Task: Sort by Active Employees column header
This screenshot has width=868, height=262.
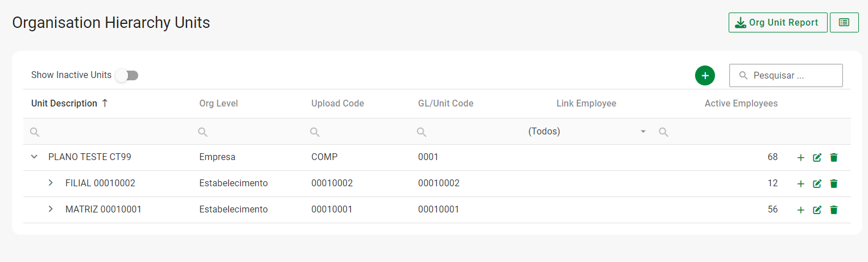Action: (x=741, y=104)
